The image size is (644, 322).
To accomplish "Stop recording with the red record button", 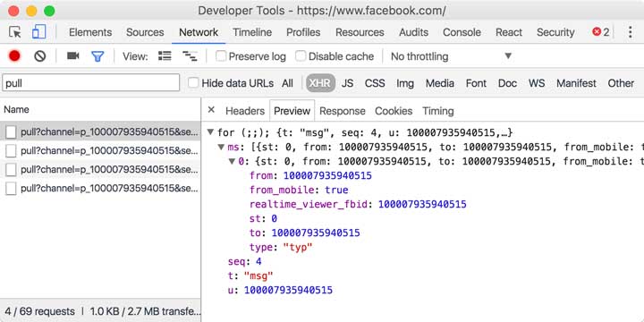I will 14,55.
